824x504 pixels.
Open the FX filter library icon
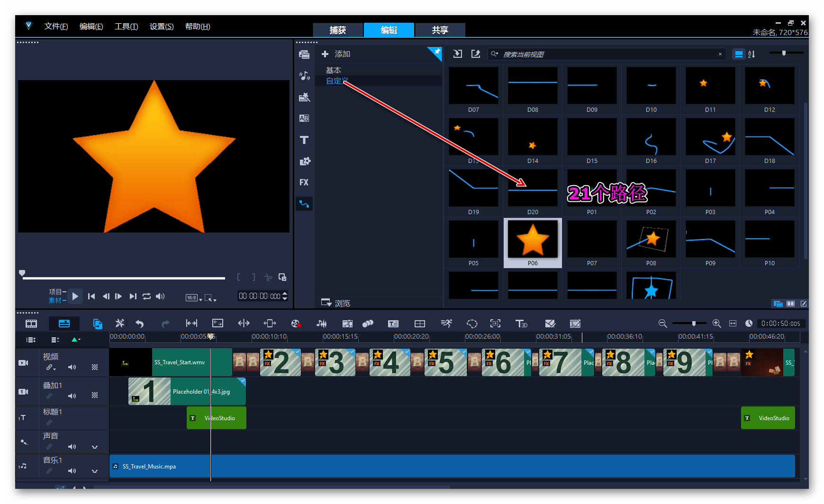tap(304, 182)
